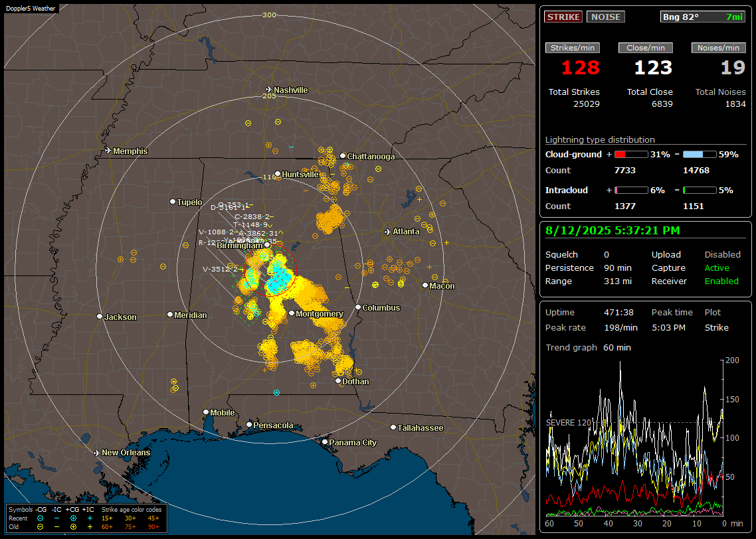Click the Strikes/min label box

[572, 48]
